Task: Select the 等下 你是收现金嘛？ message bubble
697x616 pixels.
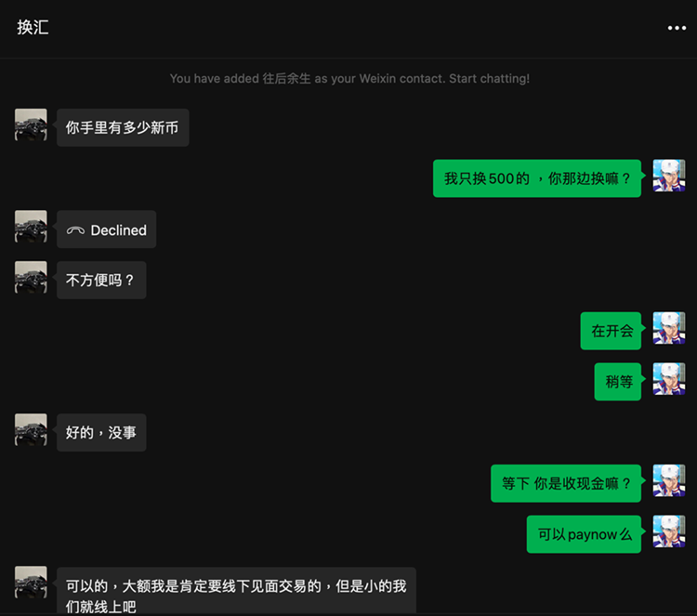Action: (566, 483)
